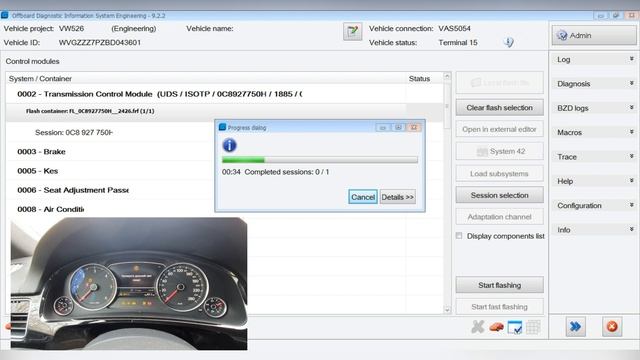The width and height of the screenshot is (640, 360).
Task: Click the blue double-arrow forward button
Action: tap(576, 327)
